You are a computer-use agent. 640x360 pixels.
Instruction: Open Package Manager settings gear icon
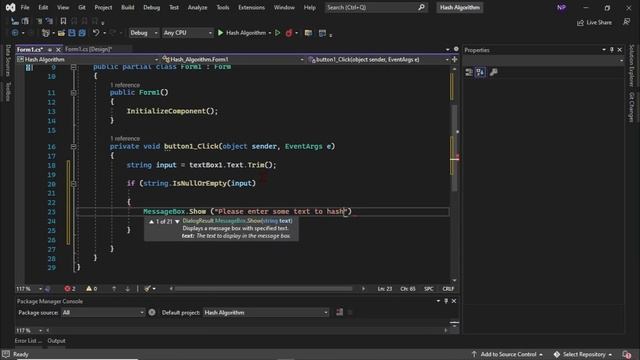pos(152,312)
